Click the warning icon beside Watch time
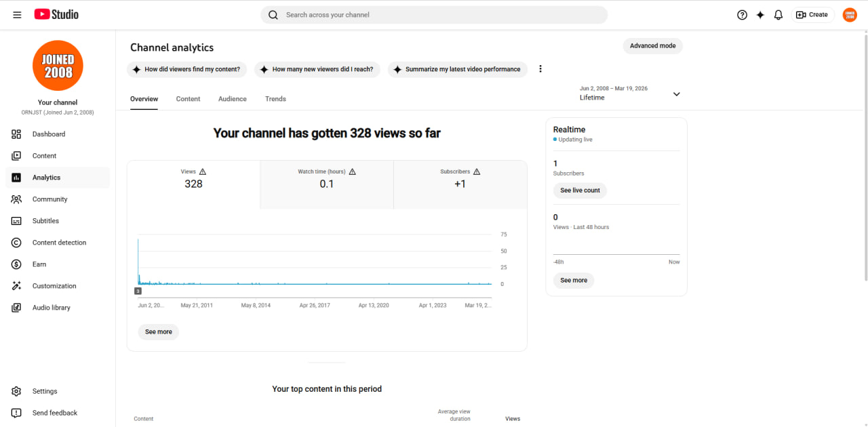The height and width of the screenshot is (427, 868). [x=352, y=171]
